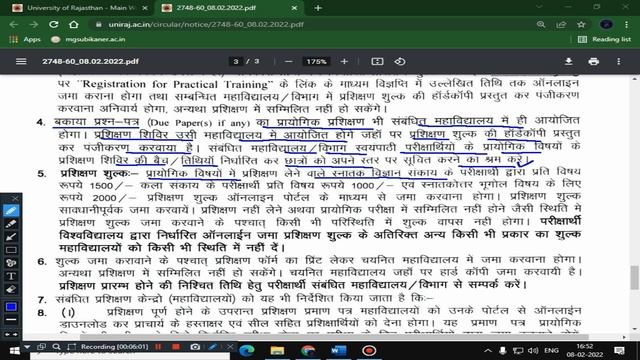Click the address bar URL

206,24
